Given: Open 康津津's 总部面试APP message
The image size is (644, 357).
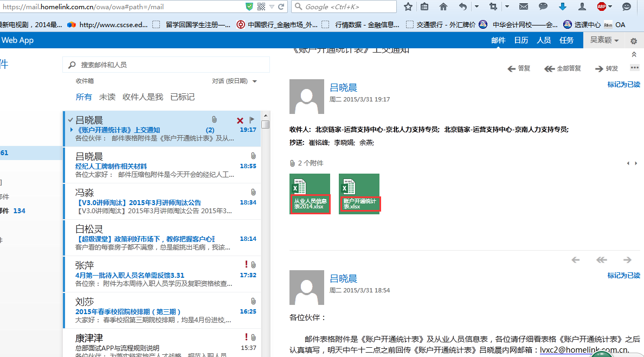Looking at the screenshot, I should 162,343.
